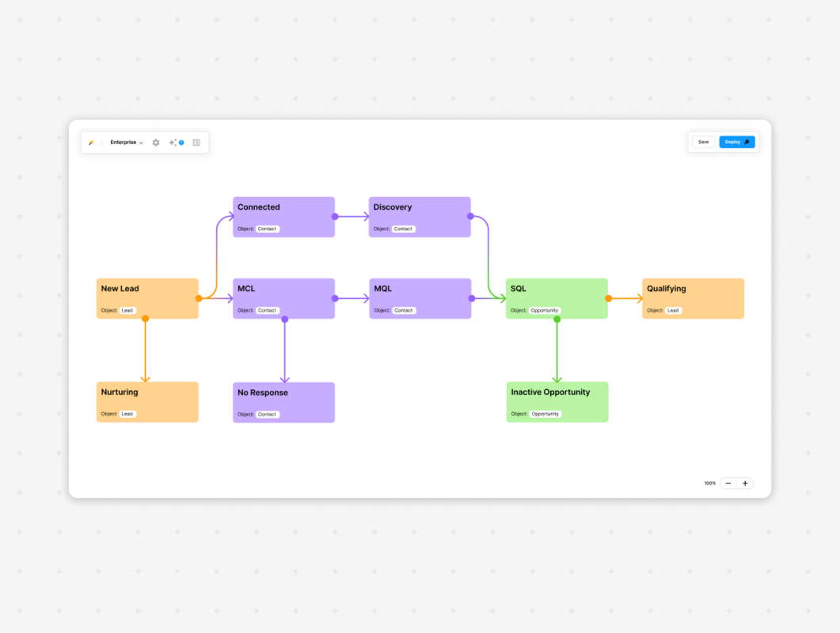Screen dimensions: 840x633
Task: Zoom out with the minus button
Action: pyautogui.click(x=728, y=483)
